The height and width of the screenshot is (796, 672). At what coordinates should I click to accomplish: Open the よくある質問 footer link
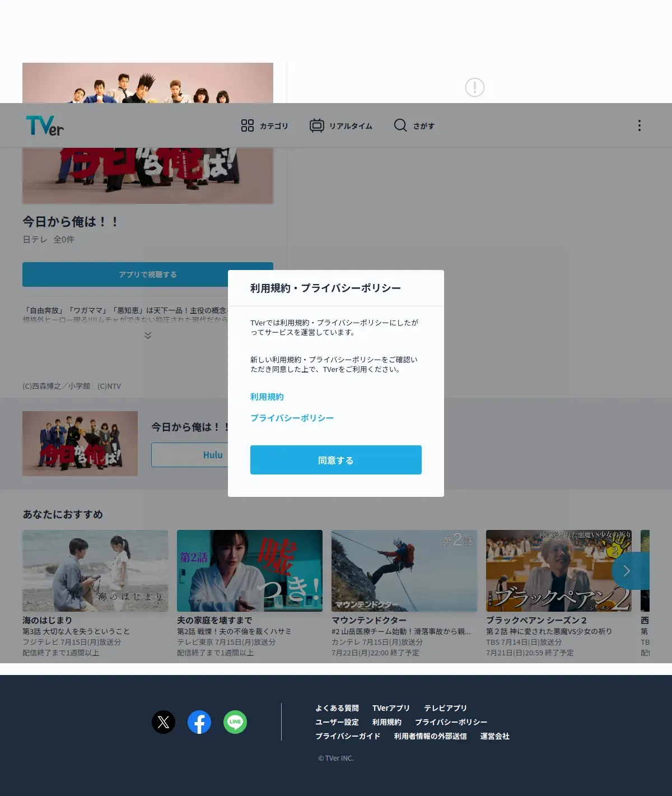[x=337, y=708]
